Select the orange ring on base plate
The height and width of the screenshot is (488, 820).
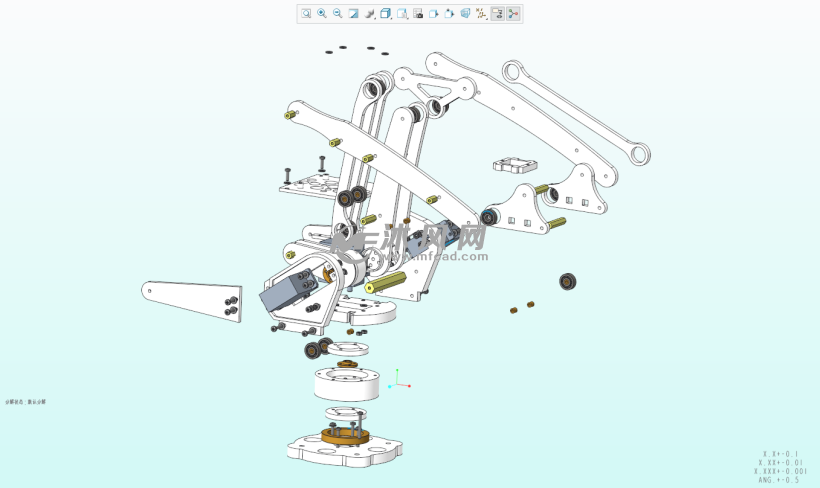pos(345,437)
